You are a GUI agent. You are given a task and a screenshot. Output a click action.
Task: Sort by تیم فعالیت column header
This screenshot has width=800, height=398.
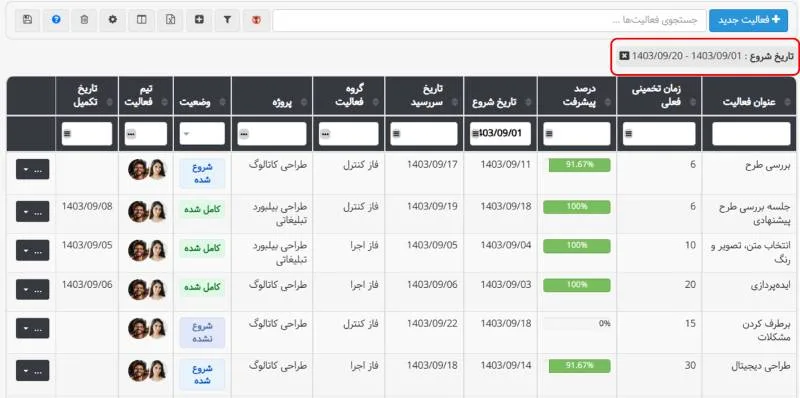click(x=145, y=95)
